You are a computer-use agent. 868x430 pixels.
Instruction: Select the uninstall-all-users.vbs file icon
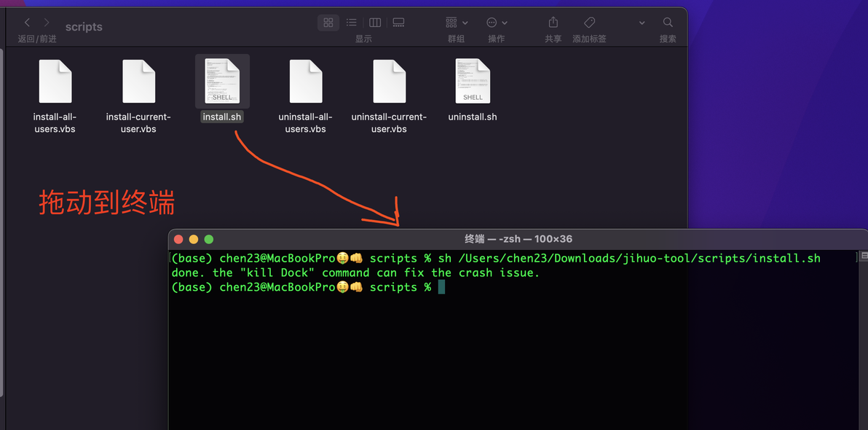point(306,81)
